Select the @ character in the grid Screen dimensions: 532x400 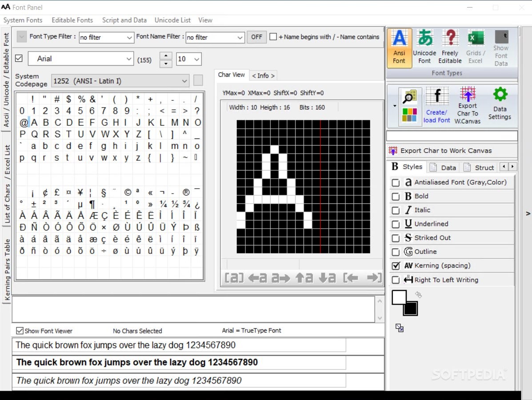(x=23, y=123)
